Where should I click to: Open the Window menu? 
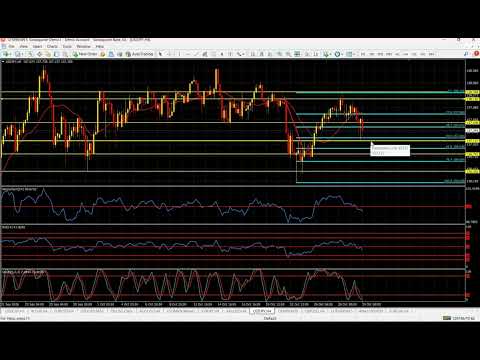tap(84, 46)
